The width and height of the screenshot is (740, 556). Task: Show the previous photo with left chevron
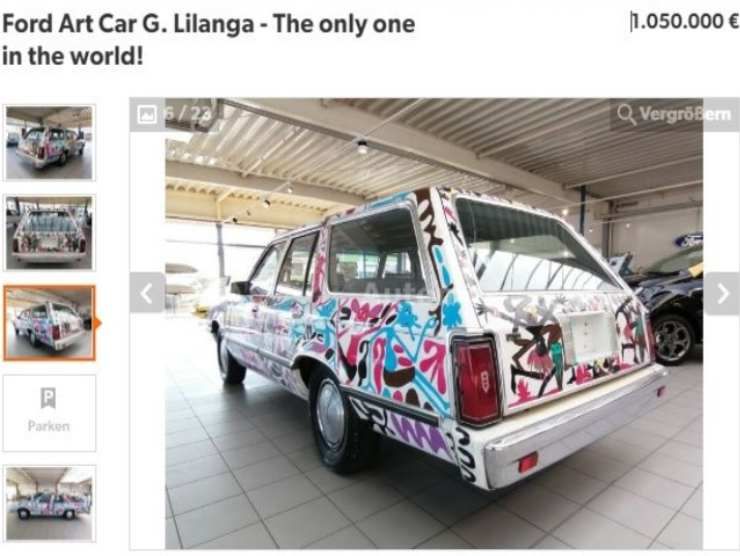point(147,293)
